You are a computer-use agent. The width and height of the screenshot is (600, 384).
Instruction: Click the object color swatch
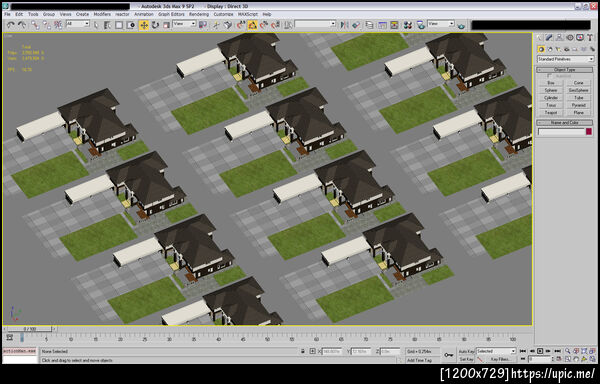[x=589, y=132]
